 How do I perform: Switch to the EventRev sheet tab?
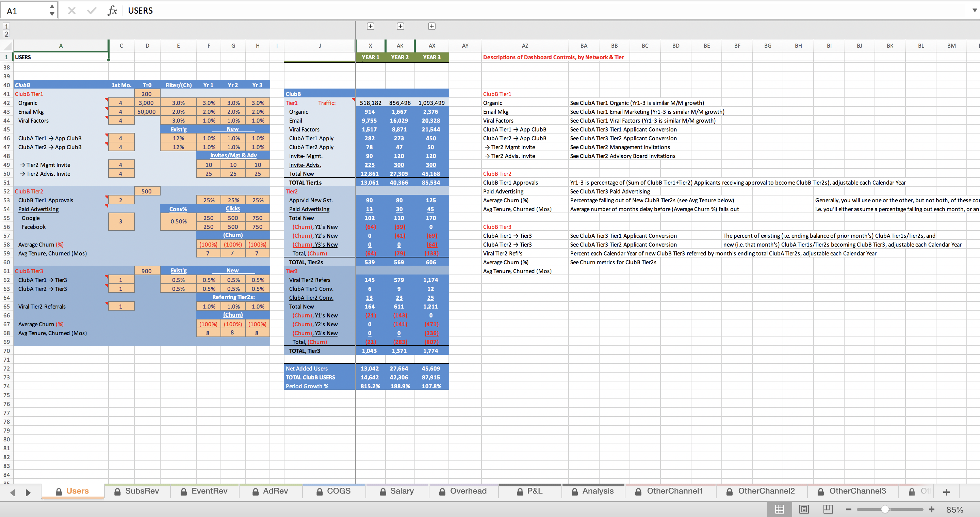(204, 491)
